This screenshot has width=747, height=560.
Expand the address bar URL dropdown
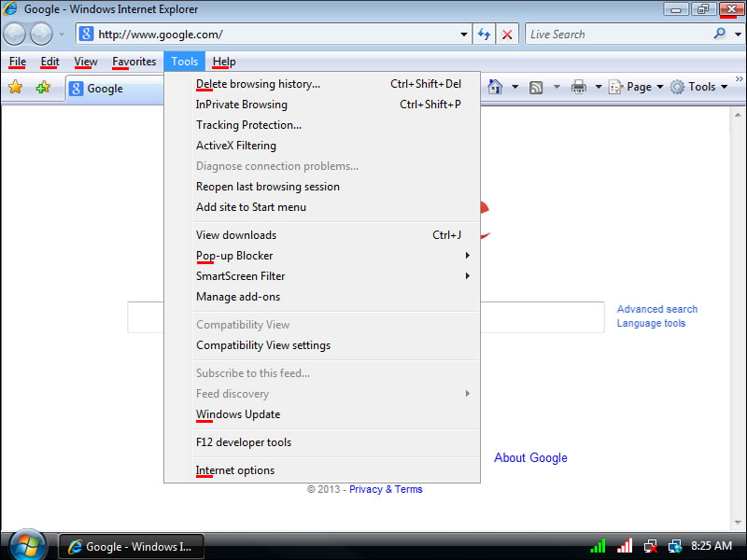coord(465,35)
